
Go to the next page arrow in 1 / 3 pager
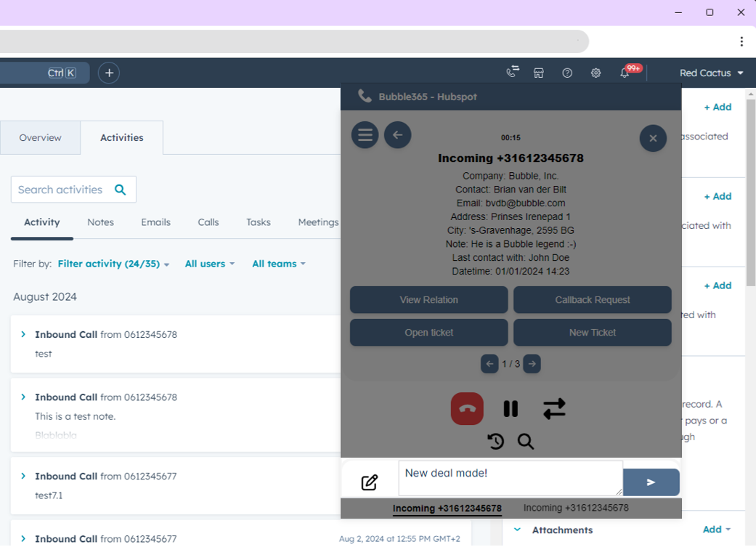pos(532,364)
